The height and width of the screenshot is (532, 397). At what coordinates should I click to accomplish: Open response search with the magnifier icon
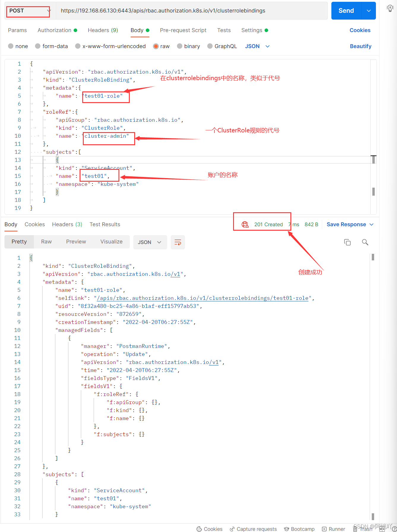pyautogui.click(x=365, y=242)
